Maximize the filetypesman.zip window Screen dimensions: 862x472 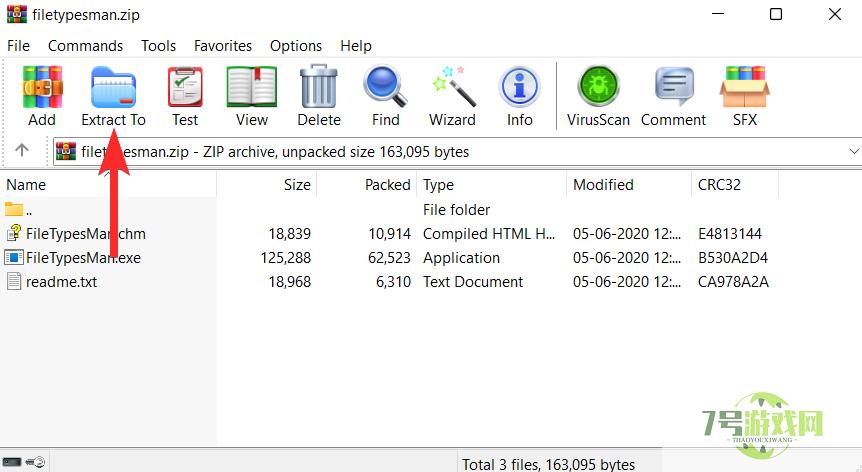(x=776, y=14)
